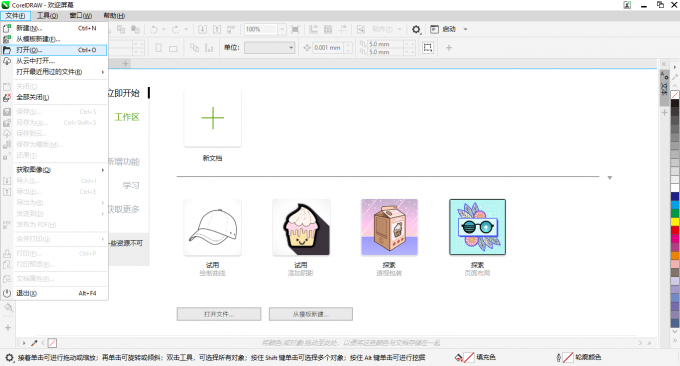The width and height of the screenshot is (680, 366).
Task: Switch to the 工作区 welcome tab
Action: click(x=127, y=117)
